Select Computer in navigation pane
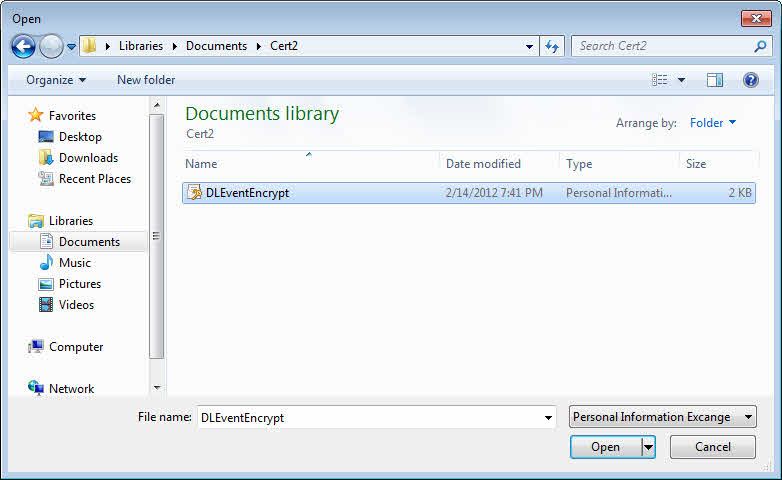This screenshot has width=782, height=480. coord(76,347)
